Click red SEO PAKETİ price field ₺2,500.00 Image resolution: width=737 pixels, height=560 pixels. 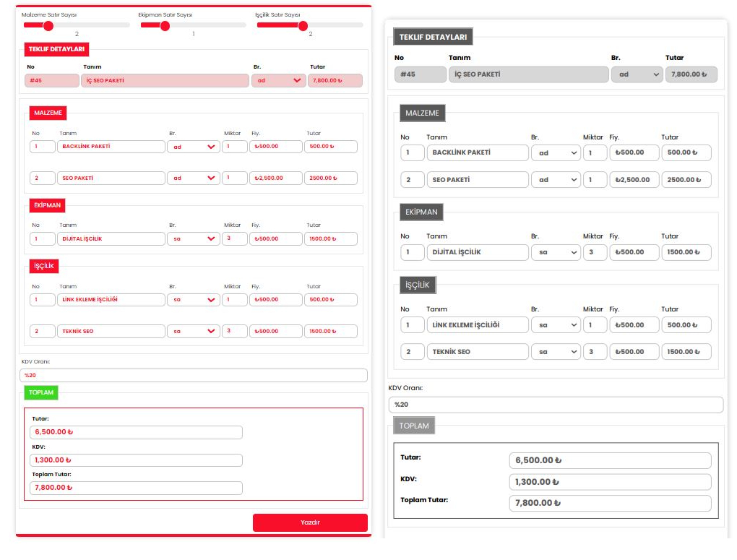(x=276, y=178)
